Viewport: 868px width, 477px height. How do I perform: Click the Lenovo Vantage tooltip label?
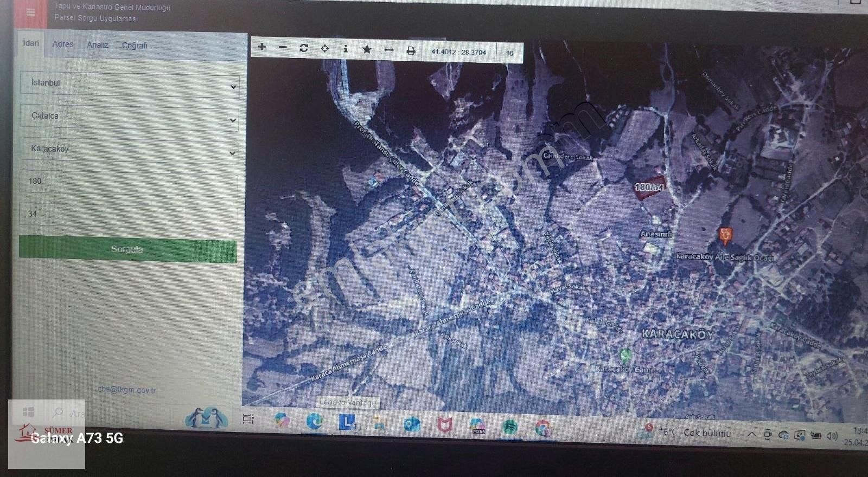point(347,402)
